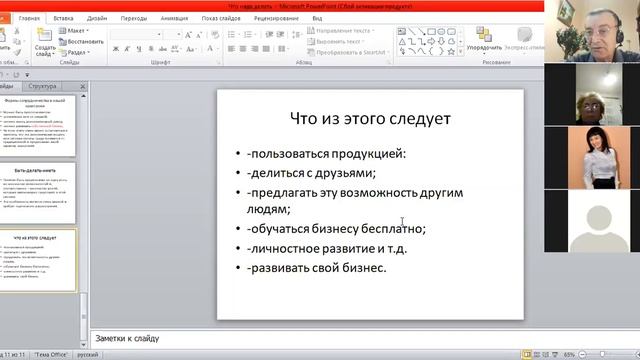The image size is (640, 360).
Task: Click columns icon in paragraph group
Action: click(283, 49)
